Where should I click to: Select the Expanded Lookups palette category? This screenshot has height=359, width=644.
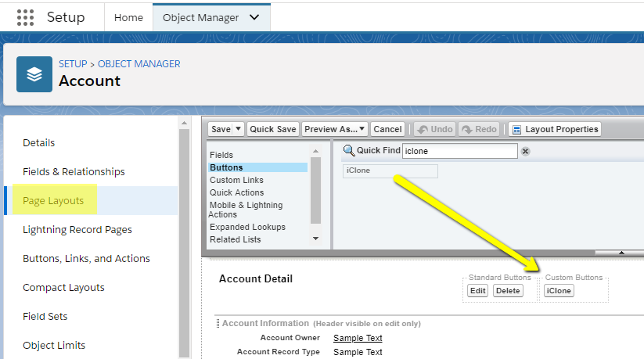[247, 227]
